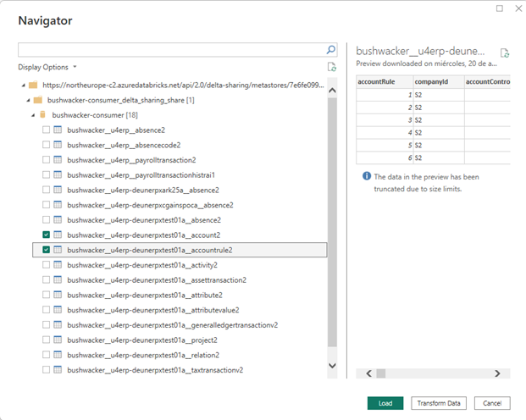Click the table icon for generalledgertransactionv2
The height and width of the screenshot is (420, 526).
pos(58,324)
